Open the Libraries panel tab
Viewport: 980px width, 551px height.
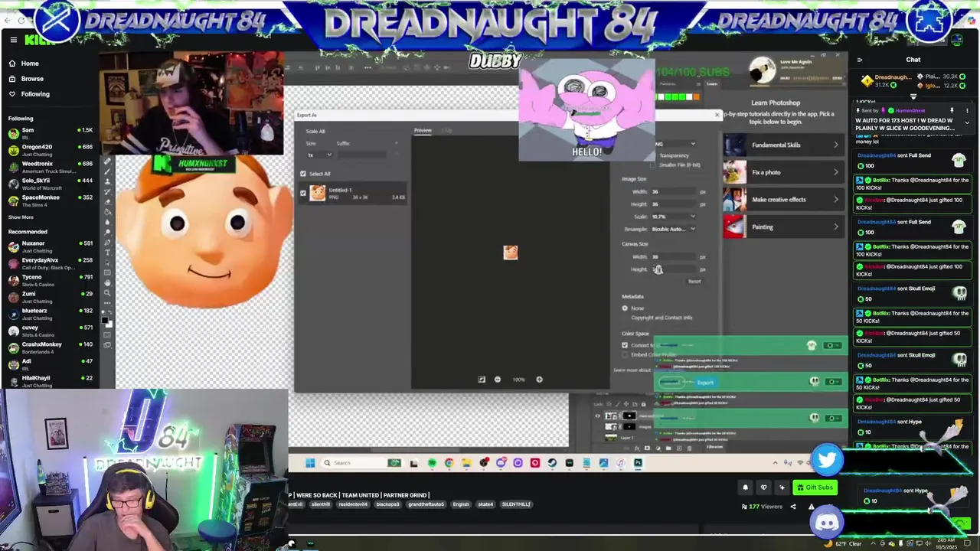pyautogui.click(x=715, y=447)
